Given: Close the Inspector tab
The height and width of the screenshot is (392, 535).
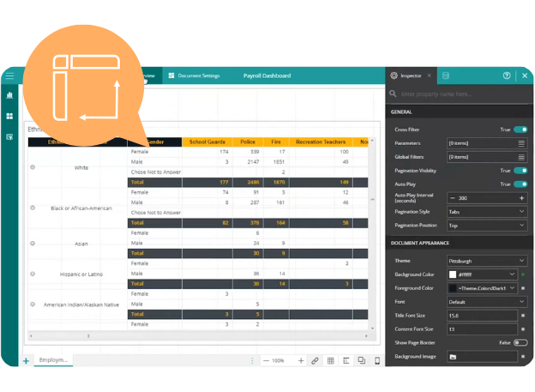Looking at the screenshot, I should coord(430,75).
